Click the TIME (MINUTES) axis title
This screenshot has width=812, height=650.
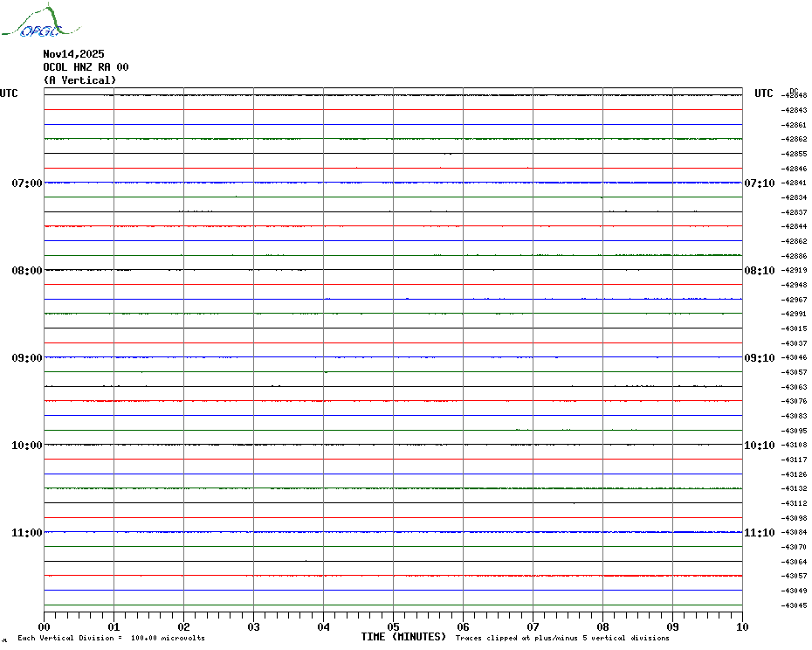tap(403, 637)
